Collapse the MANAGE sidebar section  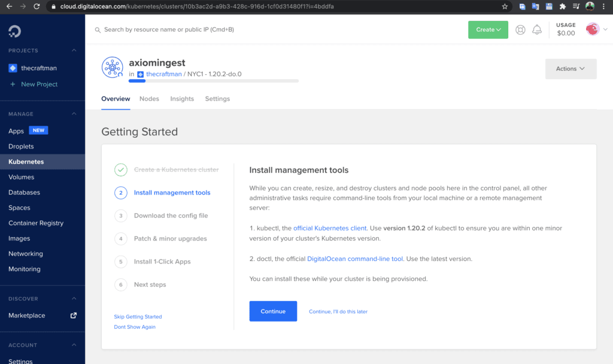tap(74, 114)
